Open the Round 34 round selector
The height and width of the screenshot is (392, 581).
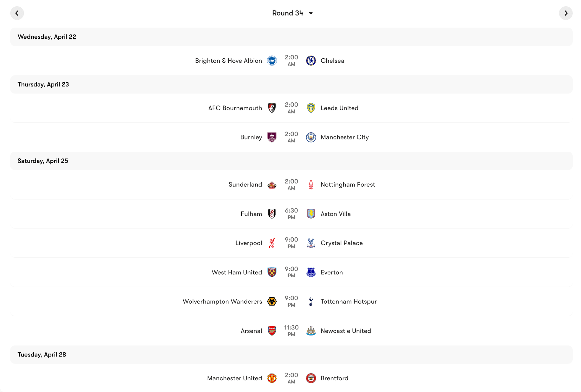click(287, 13)
